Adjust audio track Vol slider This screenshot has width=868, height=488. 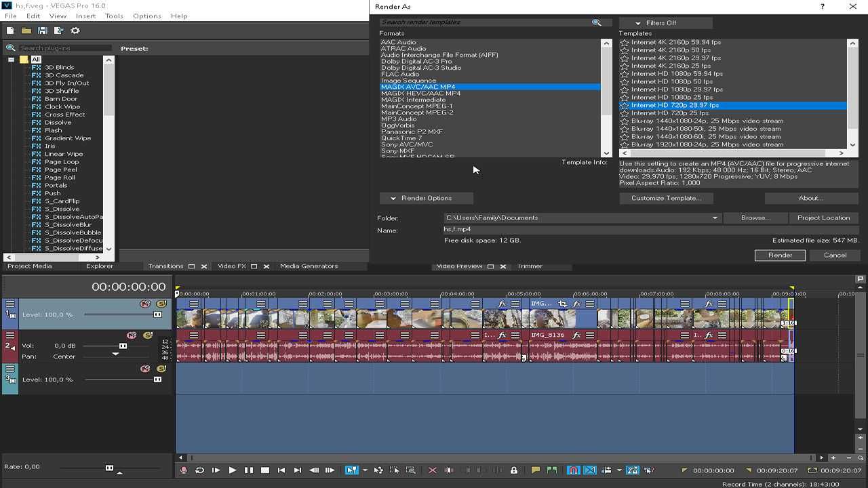[123, 346]
